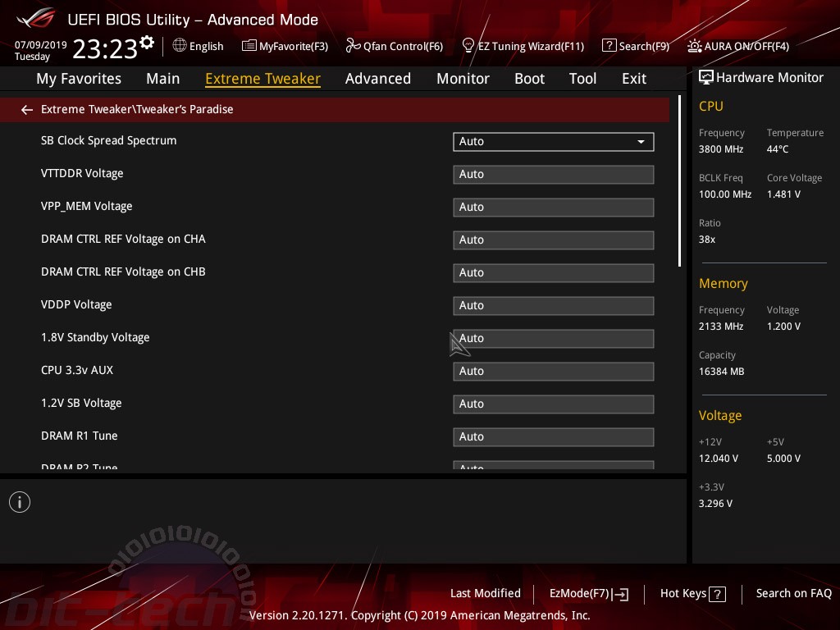Go back using the left arrow icon

click(27, 110)
